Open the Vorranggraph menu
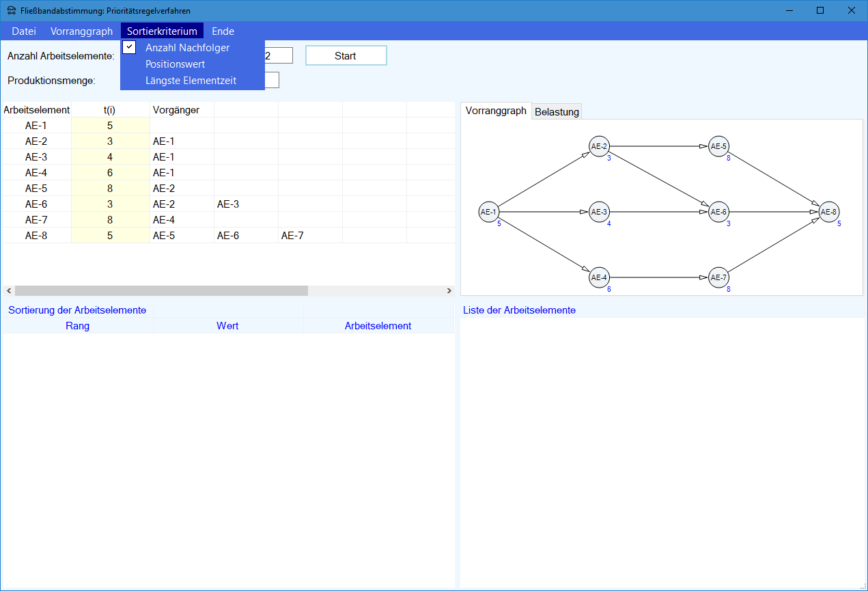 [x=81, y=31]
